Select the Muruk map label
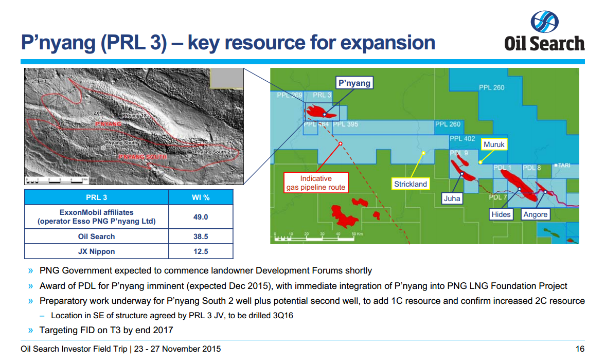The height and width of the screenshot is (364, 605). pos(494,144)
